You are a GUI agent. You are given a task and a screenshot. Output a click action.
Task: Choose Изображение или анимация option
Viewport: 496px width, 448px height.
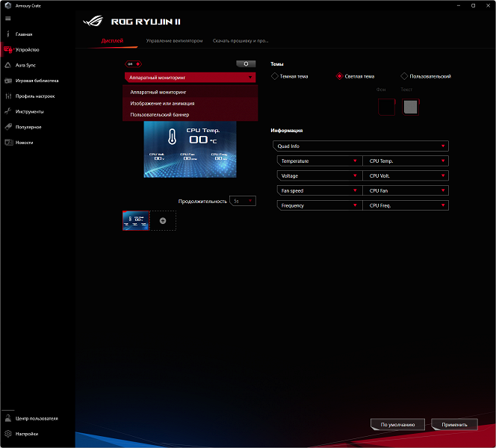pos(190,103)
